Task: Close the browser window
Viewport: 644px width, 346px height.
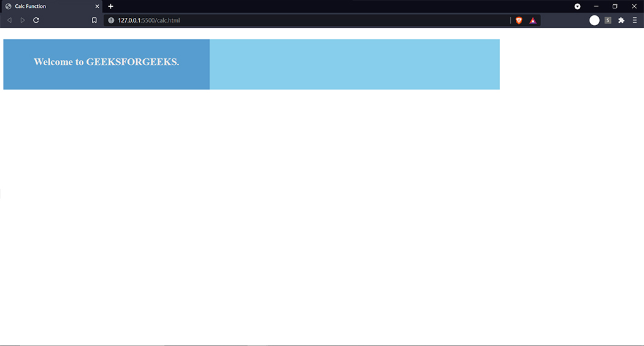Action: tap(634, 6)
